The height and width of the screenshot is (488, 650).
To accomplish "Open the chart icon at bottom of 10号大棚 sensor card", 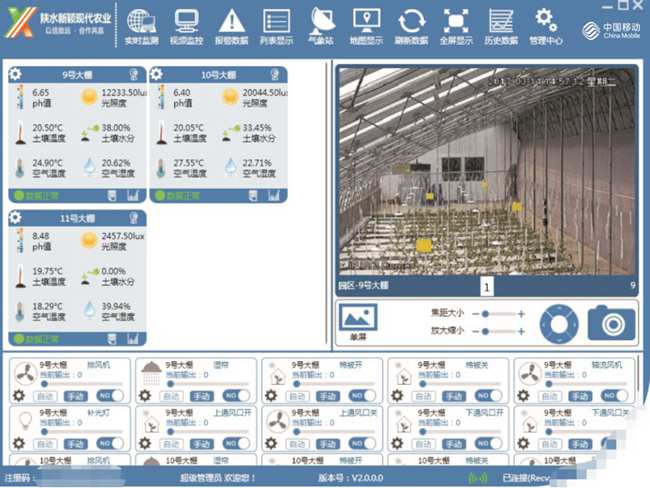I will click(x=274, y=195).
